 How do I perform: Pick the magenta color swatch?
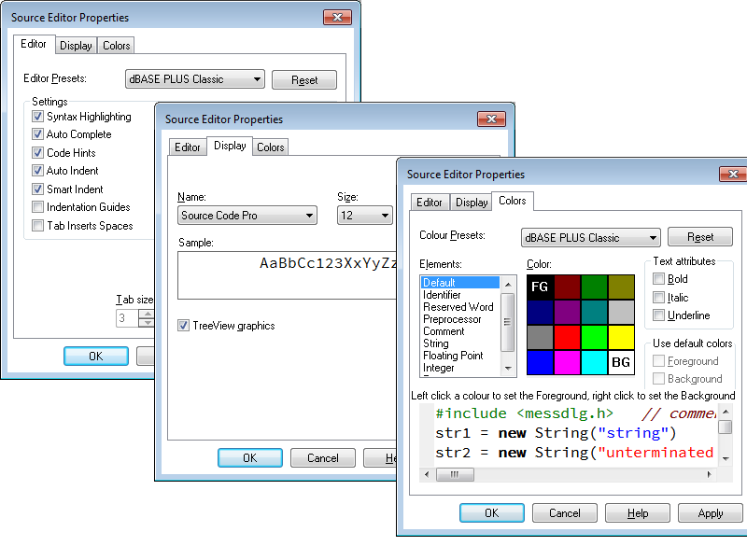click(x=568, y=362)
